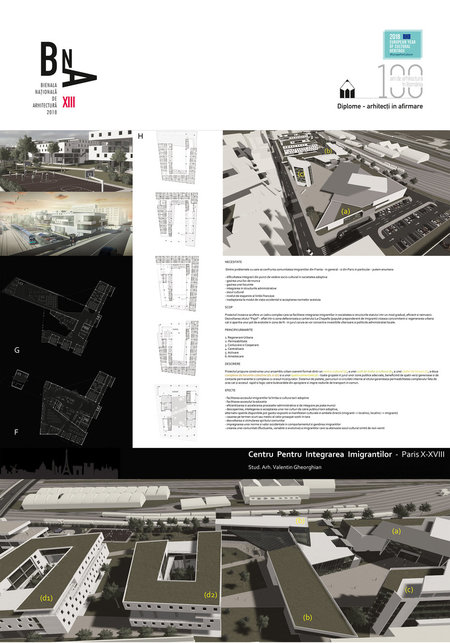Open the bottom aerial render of the complex
The width and height of the screenshot is (450, 643).
click(x=225, y=561)
